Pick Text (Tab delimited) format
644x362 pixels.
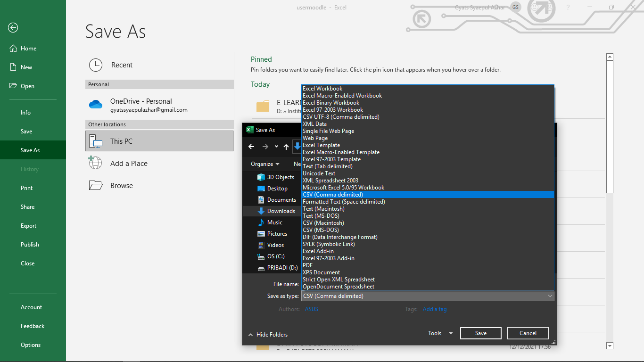tap(428, 166)
